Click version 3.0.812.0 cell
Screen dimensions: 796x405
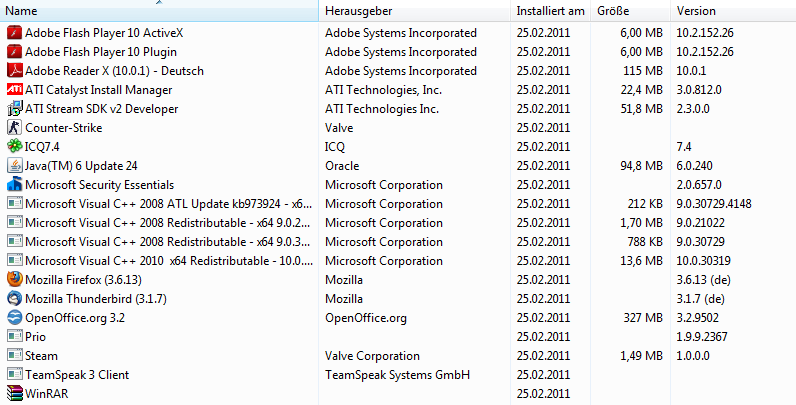[x=699, y=90]
